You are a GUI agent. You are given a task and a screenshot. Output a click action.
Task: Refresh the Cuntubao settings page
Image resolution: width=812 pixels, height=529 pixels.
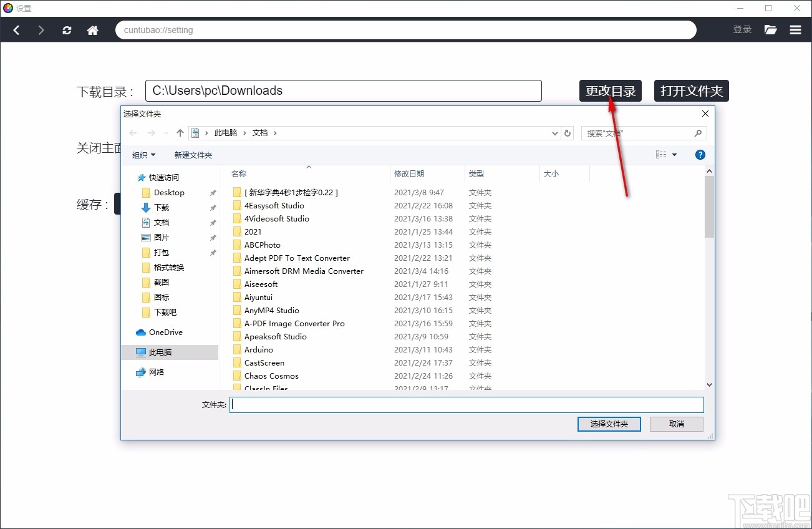click(67, 30)
